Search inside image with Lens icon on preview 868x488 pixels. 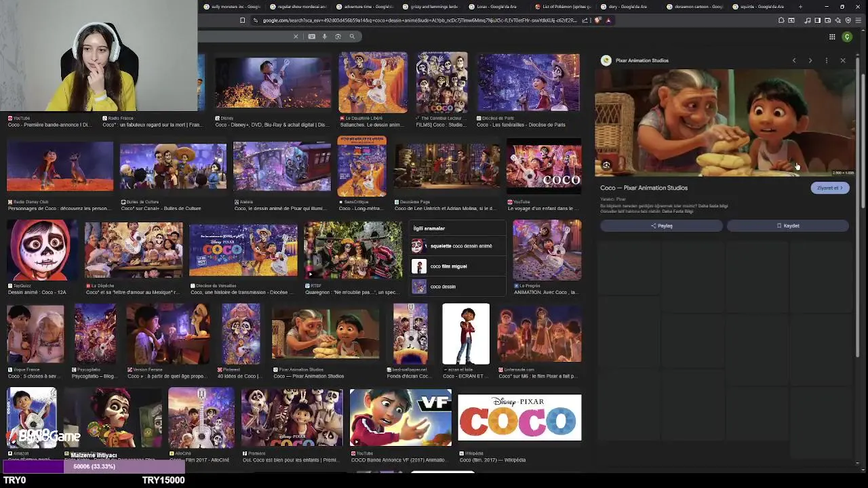(x=606, y=165)
